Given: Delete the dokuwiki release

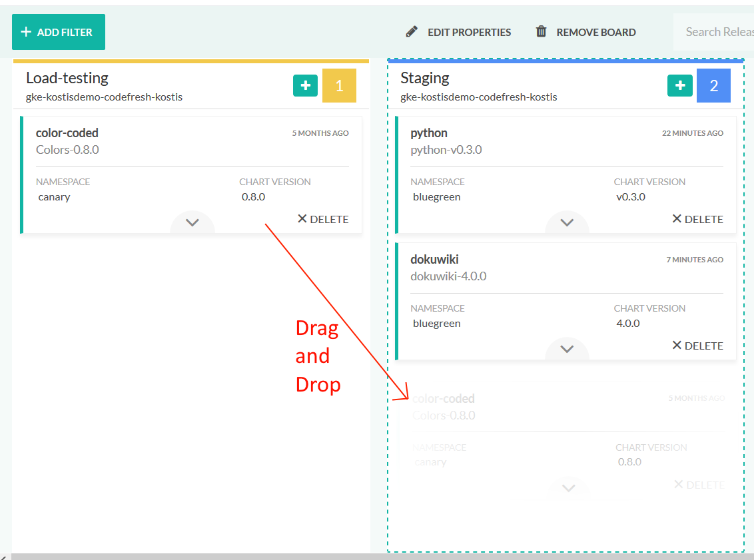Looking at the screenshot, I should (697, 346).
